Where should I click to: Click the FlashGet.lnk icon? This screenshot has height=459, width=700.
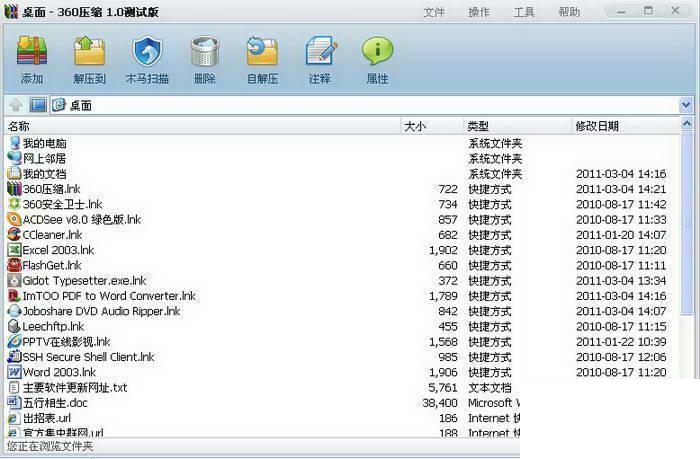click(14, 265)
